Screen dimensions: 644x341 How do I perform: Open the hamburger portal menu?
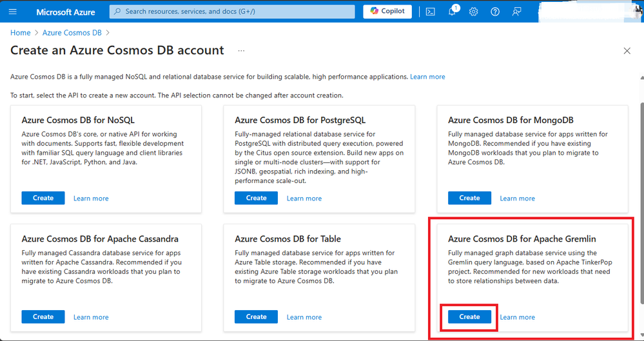tap(13, 12)
